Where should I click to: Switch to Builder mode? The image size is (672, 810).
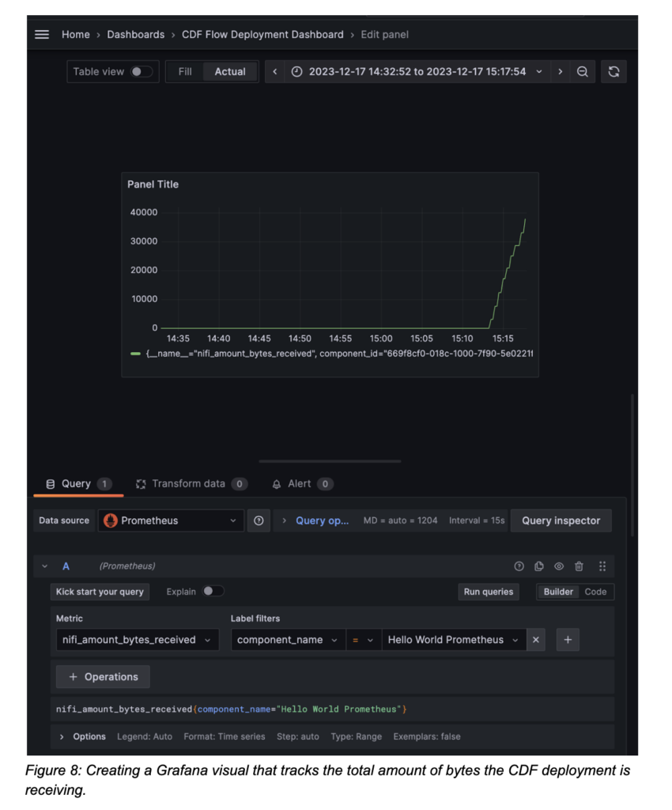click(x=558, y=592)
